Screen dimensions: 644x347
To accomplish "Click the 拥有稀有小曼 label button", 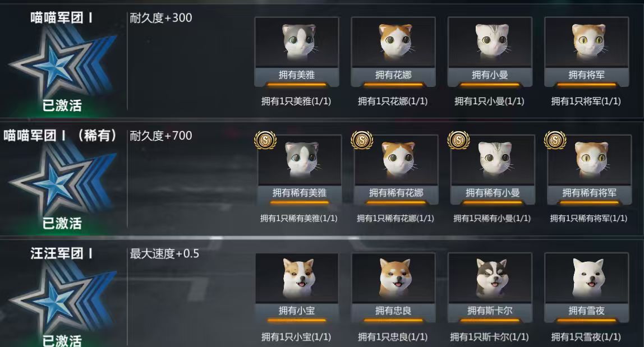I will [x=493, y=193].
